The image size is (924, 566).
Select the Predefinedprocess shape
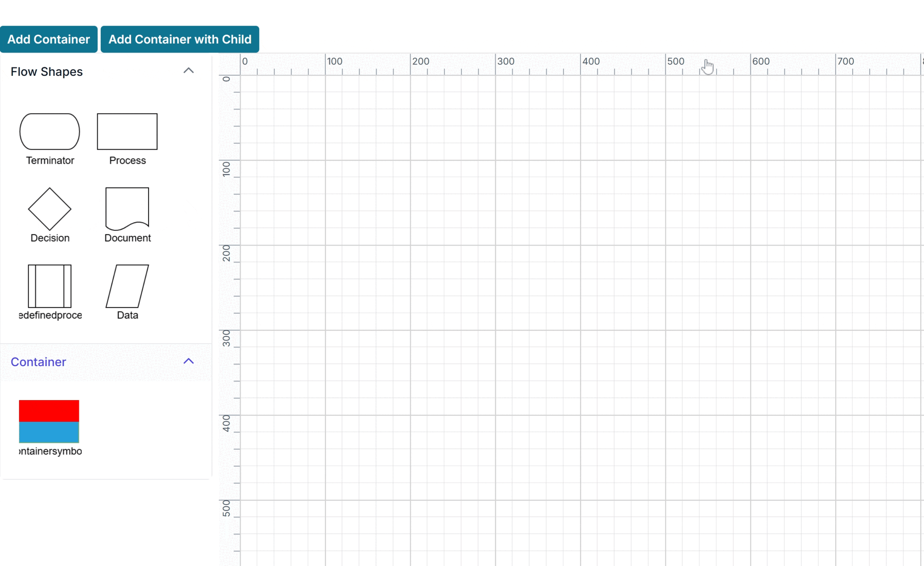point(49,286)
